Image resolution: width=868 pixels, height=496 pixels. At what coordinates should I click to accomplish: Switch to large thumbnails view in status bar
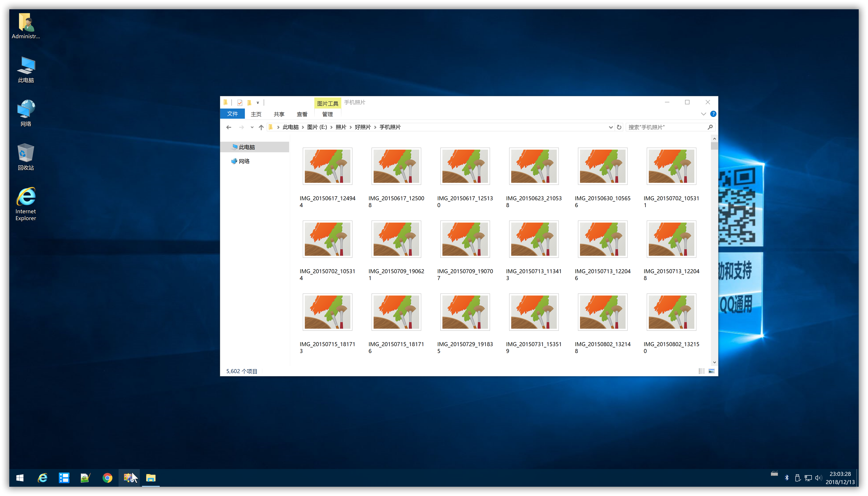pyautogui.click(x=712, y=371)
